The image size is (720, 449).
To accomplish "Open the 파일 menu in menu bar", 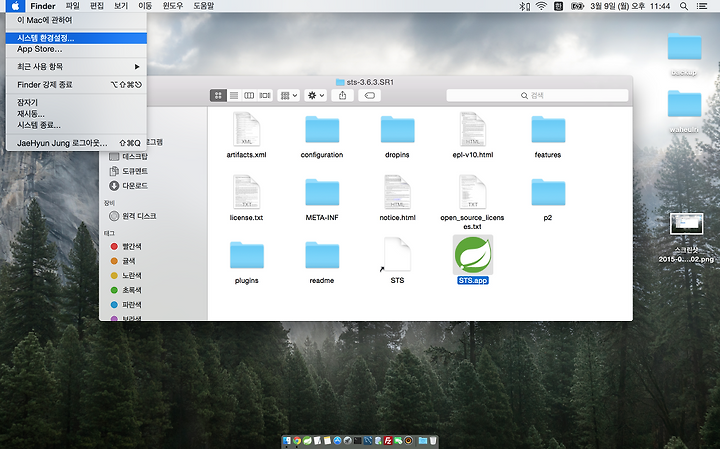I will tap(73, 6).
